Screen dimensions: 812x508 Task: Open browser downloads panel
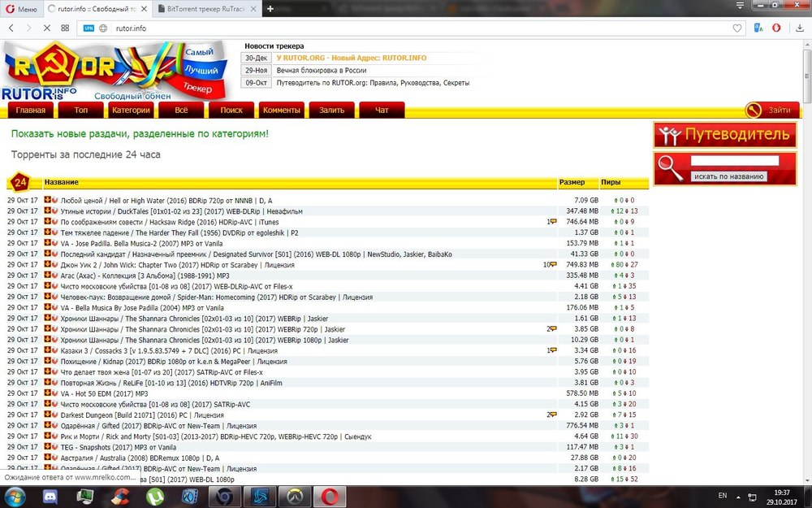point(801,28)
